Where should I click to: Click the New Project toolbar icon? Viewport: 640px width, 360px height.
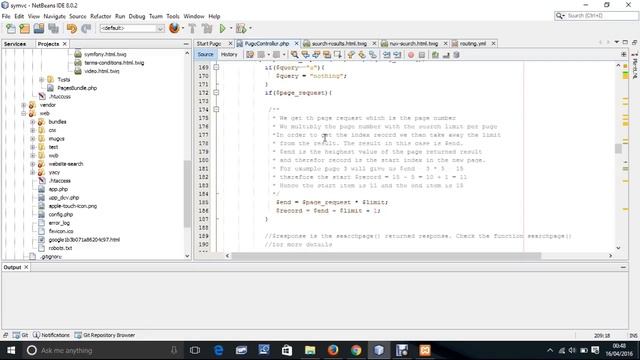(x=24, y=29)
